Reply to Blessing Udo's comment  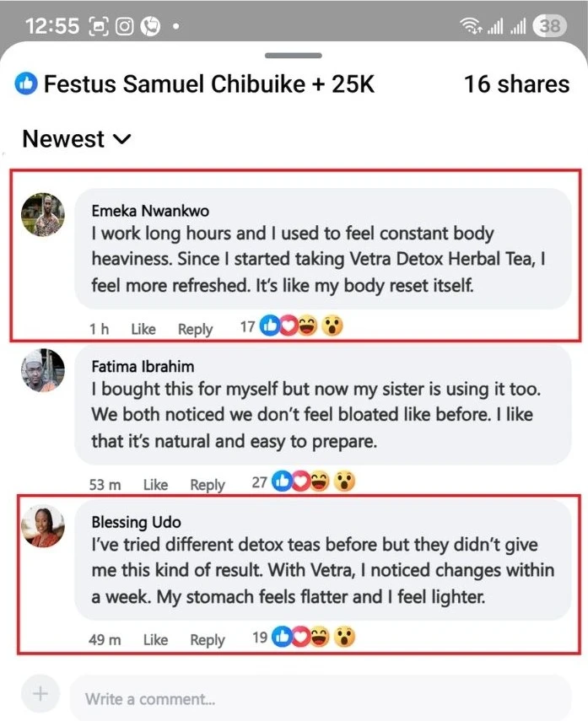point(208,640)
